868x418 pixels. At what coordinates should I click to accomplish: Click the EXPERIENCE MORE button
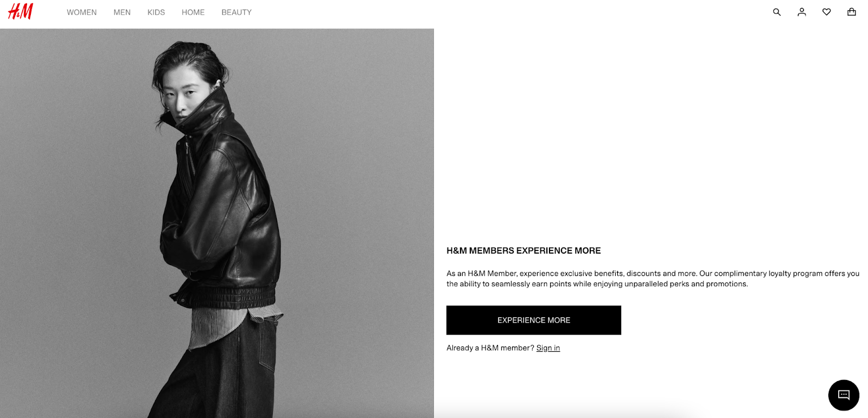tap(534, 320)
